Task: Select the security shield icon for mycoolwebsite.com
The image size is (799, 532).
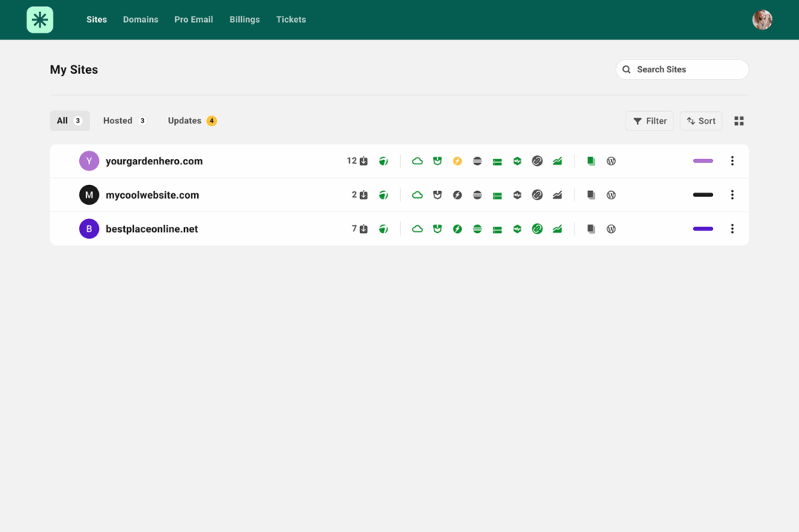Action: 437,195
